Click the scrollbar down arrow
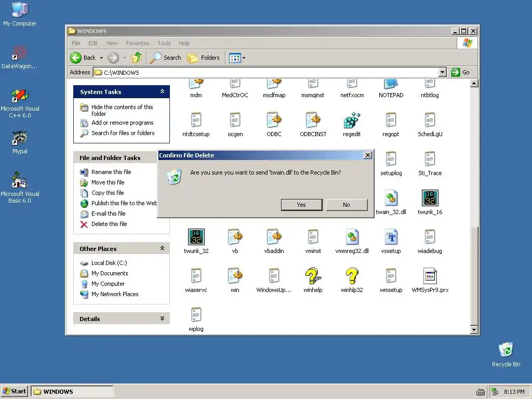 click(474, 329)
